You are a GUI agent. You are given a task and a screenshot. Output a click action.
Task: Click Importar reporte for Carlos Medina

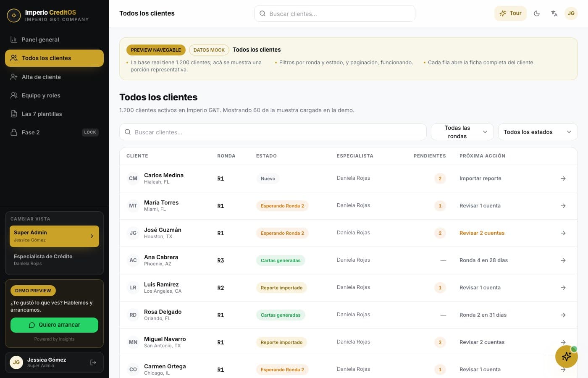(x=480, y=178)
